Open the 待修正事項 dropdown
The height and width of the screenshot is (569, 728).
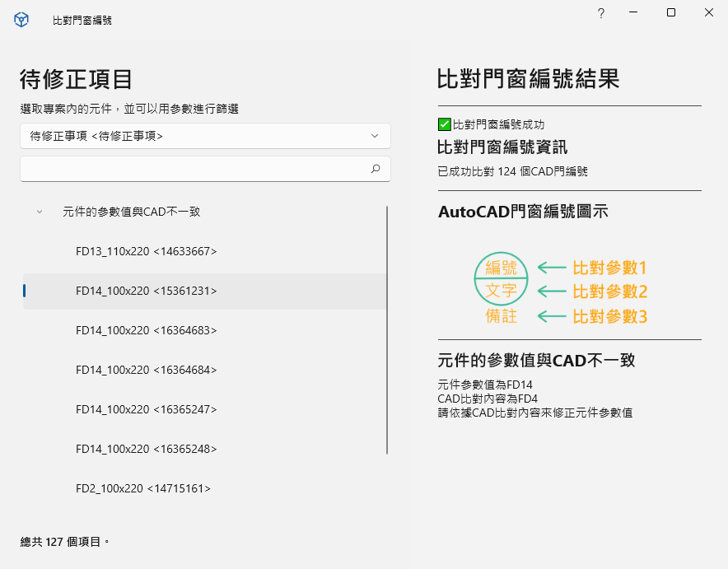click(x=205, y=136)
